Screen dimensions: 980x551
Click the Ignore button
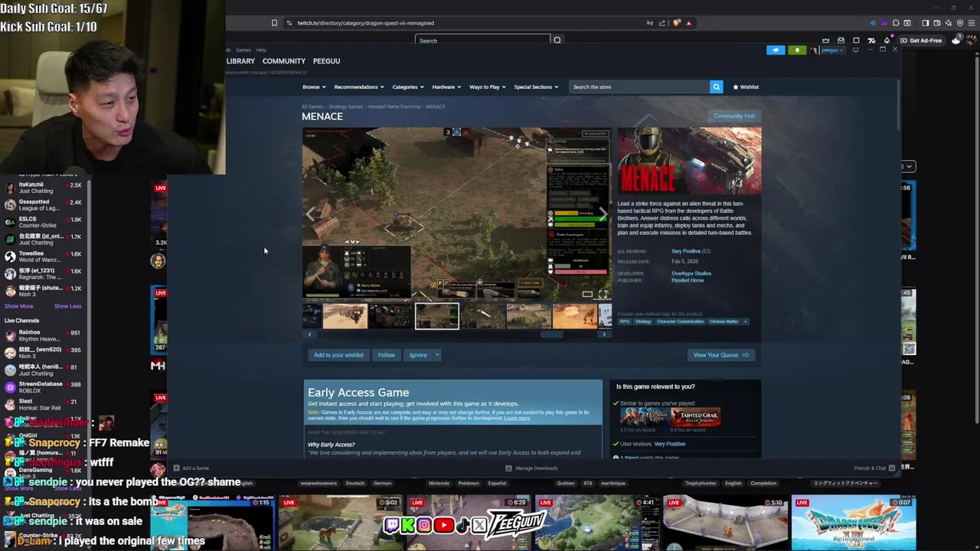point(418,355)
